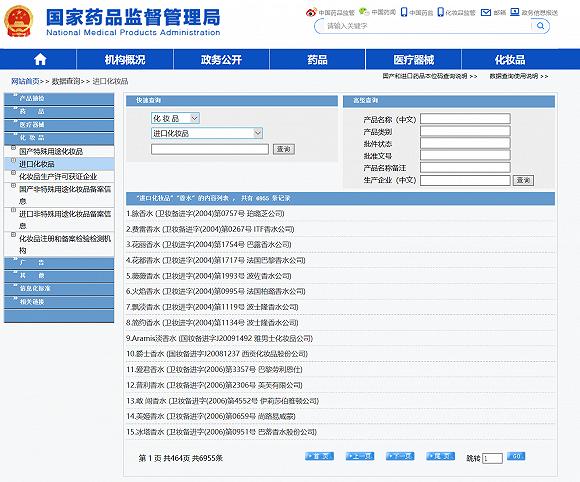Select 化妆品注册和备案检验检测机构 in sidebar

(65, 244)
